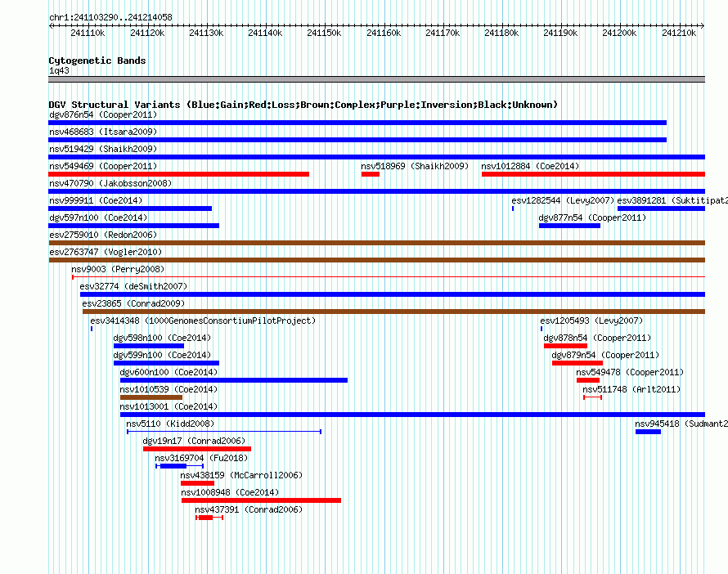
Task: Click esv32774 (deSmith2007) blue bar
Action: (393, 294)
